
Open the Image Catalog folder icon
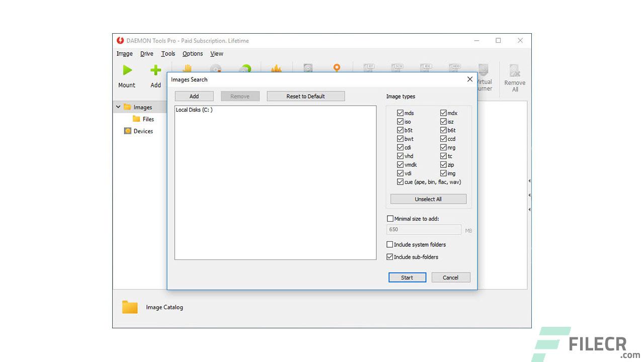130,307
